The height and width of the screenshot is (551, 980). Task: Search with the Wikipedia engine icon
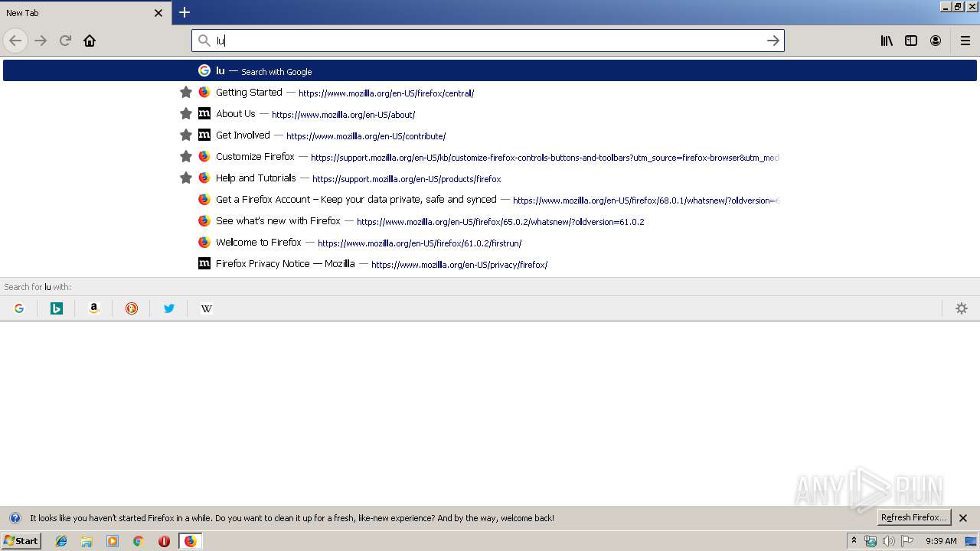[x=207, y=308]
